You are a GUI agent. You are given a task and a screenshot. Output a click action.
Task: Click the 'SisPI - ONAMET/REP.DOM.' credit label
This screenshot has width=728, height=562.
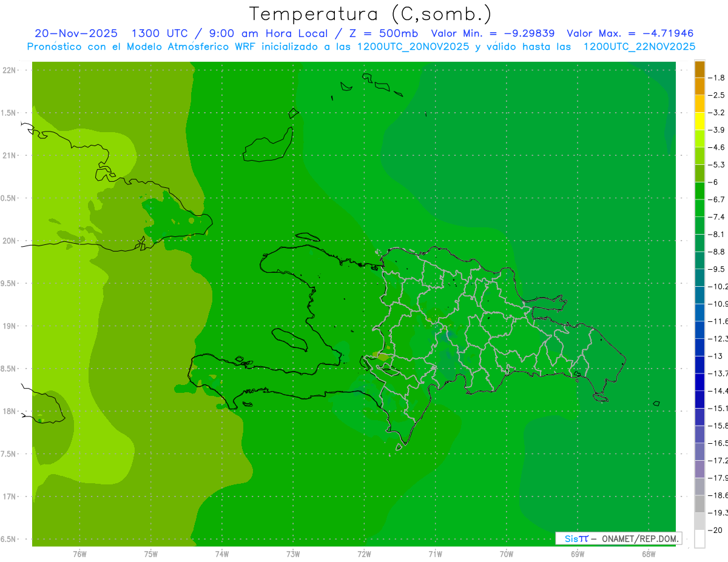[x=619, y=538]
